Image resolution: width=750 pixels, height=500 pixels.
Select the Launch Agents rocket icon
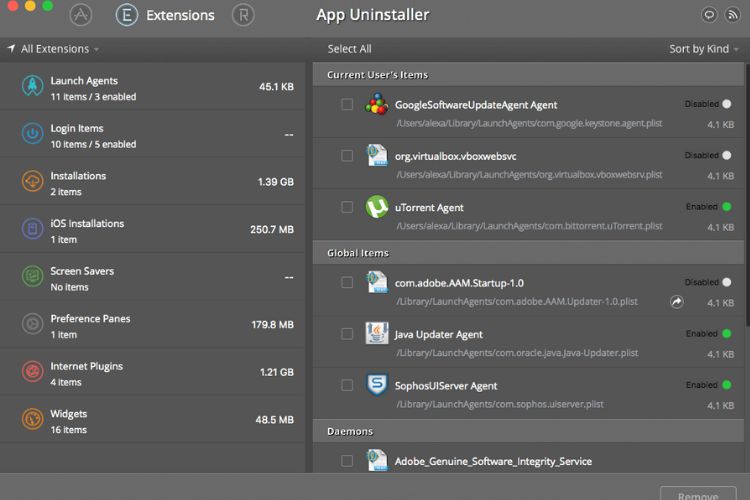(33, 86)
